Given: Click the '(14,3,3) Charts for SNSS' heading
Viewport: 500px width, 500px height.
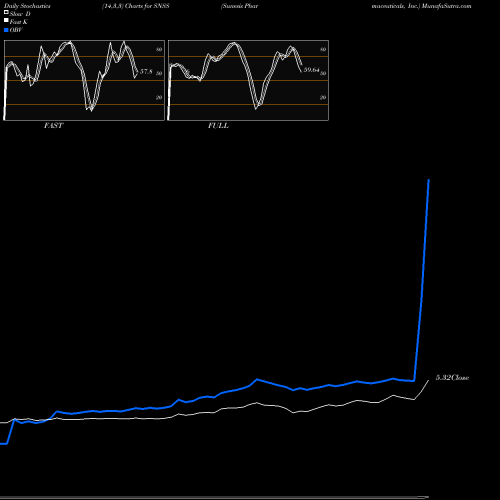Looking at the screenshot, I should [136, 6].
